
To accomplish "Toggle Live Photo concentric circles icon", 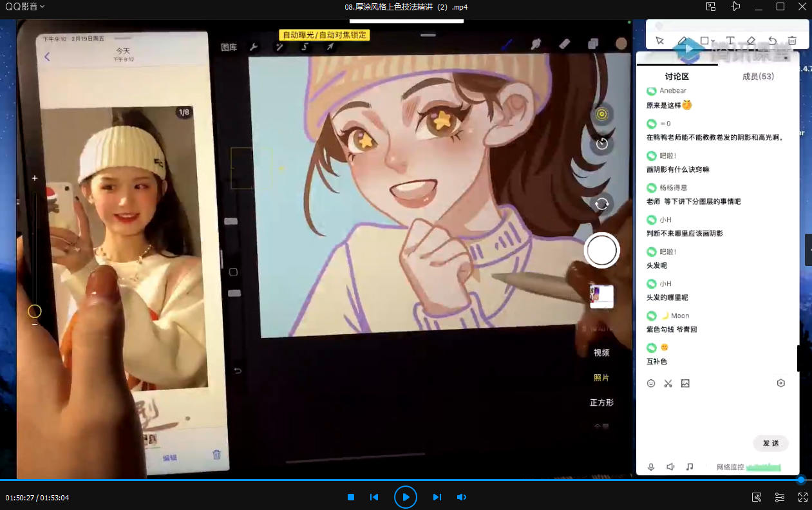I will pos(602,114).
